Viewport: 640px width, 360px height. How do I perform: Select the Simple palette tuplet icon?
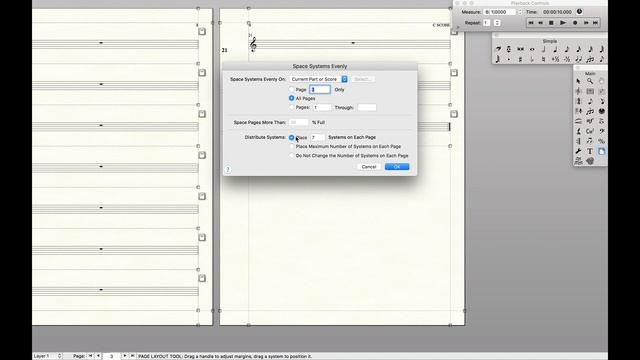click(590, 60)
